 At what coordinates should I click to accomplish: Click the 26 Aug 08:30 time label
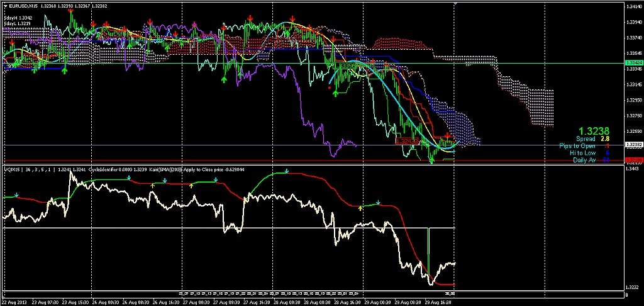[135, 302]
